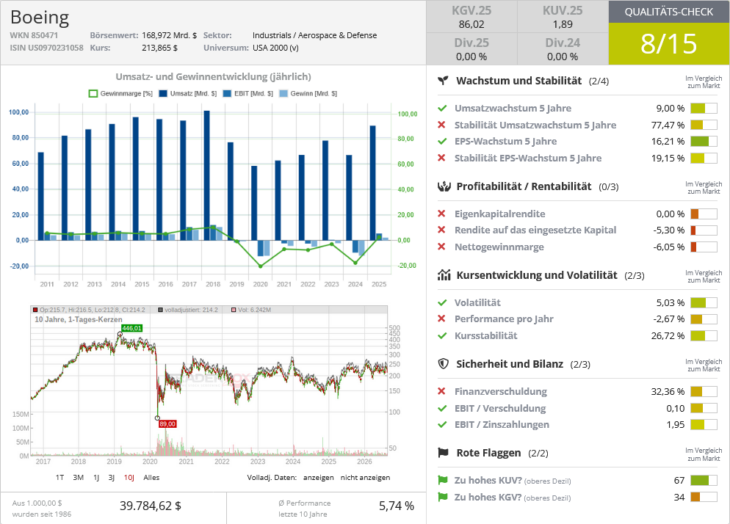Click green check next to EBIT / Zinszahlungen

tap(442, 424)
